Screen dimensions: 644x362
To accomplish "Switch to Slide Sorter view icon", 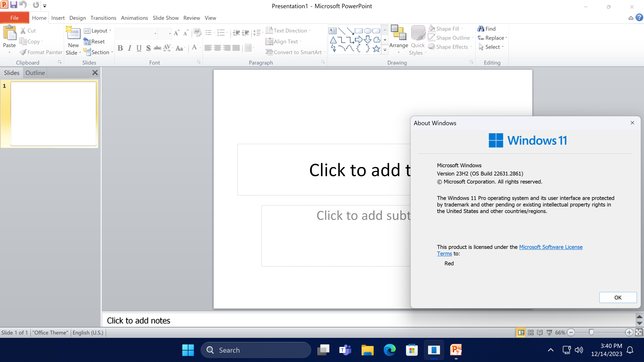I will pos(531,333).
